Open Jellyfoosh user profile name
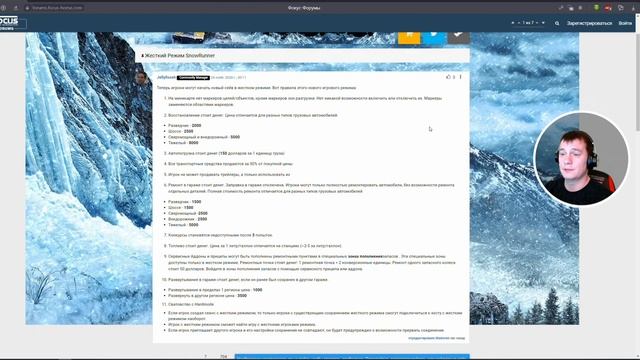This screenshot has height=360, width=640. (x=166, y=77)
